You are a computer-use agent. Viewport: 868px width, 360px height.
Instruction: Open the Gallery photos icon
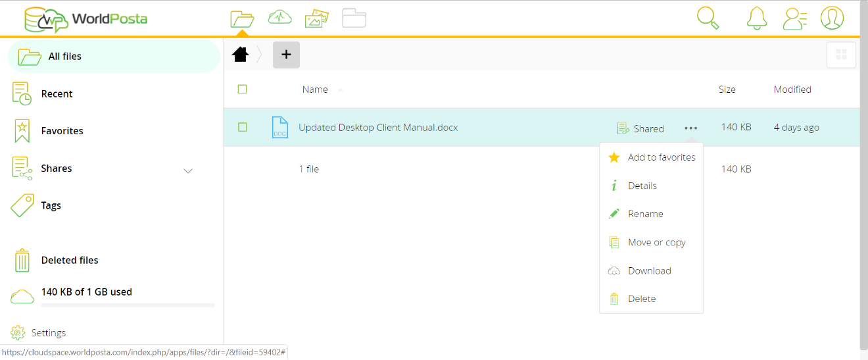coord(317,18)
